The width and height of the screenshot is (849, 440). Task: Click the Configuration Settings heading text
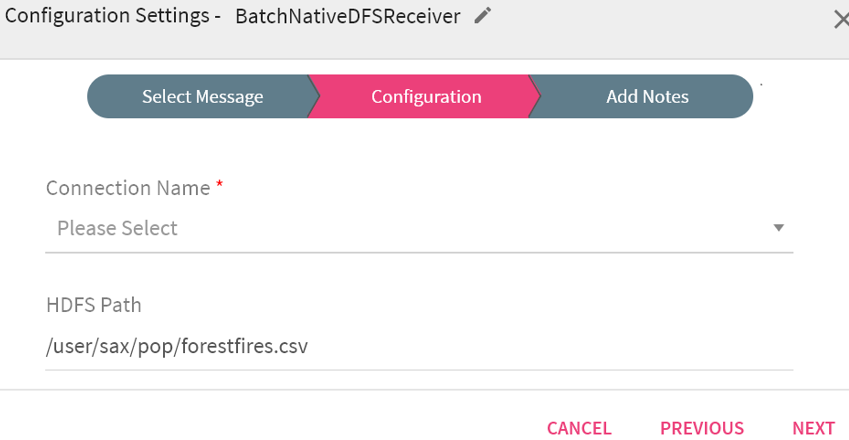[107, 16]
